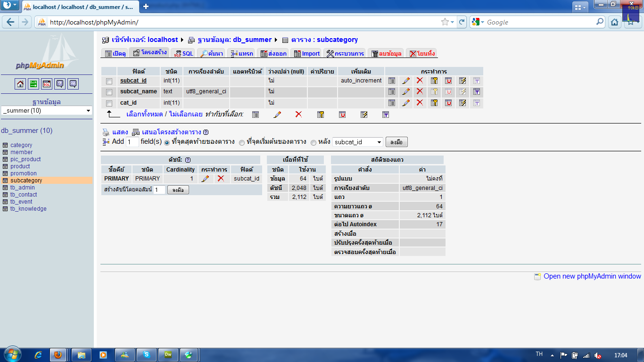Open Skype from the taskbar
Screen dimensions: 644x362
coord(147,355)
